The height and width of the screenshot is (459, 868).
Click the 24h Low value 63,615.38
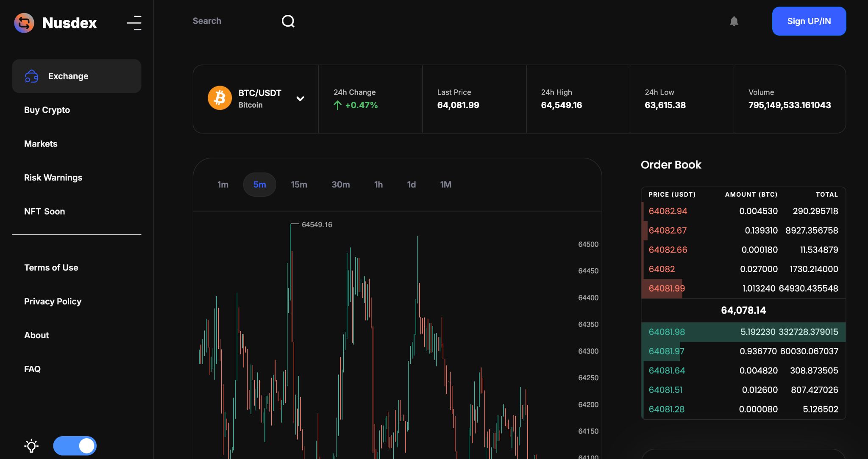[x=665, y=105]
